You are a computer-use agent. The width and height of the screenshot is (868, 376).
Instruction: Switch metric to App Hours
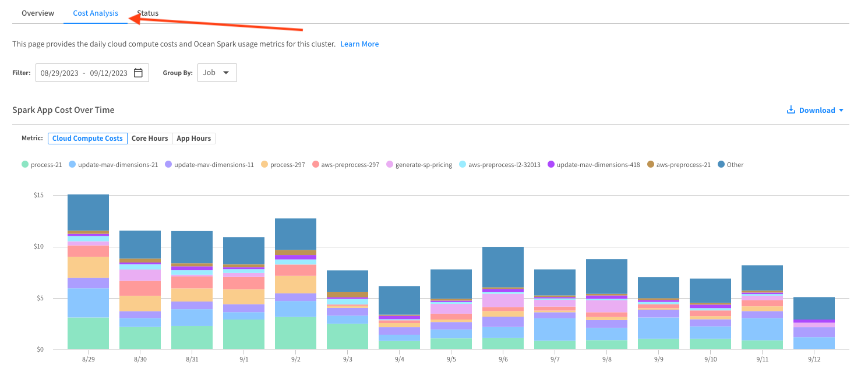(x=194, y=139)
